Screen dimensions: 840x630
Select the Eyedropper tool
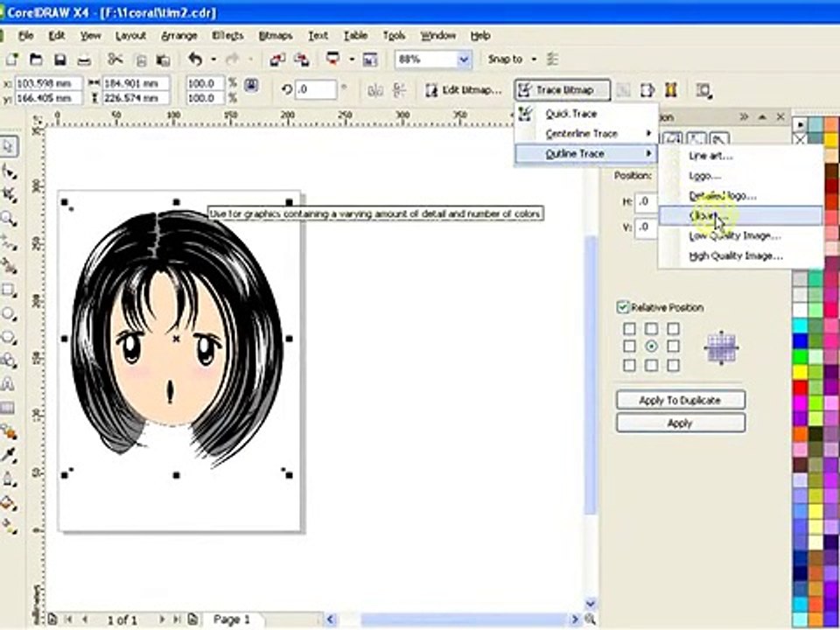(9, 455)
